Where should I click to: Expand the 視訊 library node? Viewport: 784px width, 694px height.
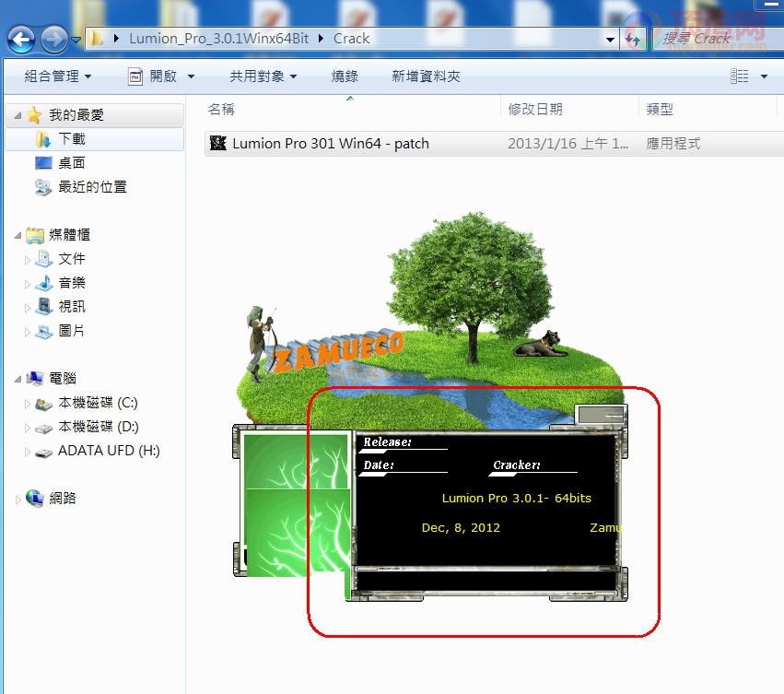[28, 307]
